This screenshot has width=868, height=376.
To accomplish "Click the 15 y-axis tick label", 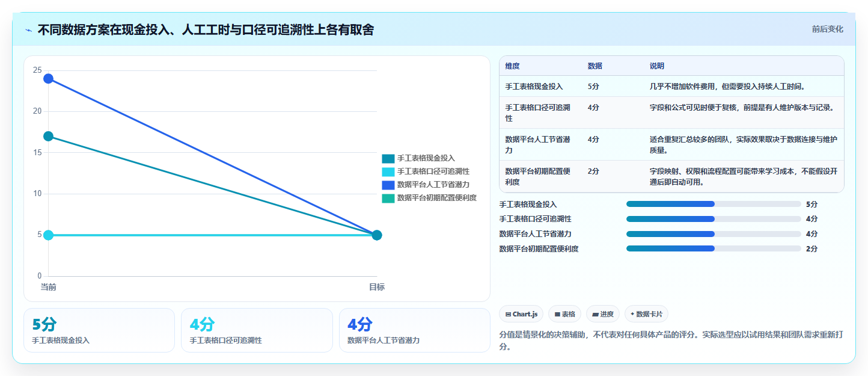I will click(37, 152).
